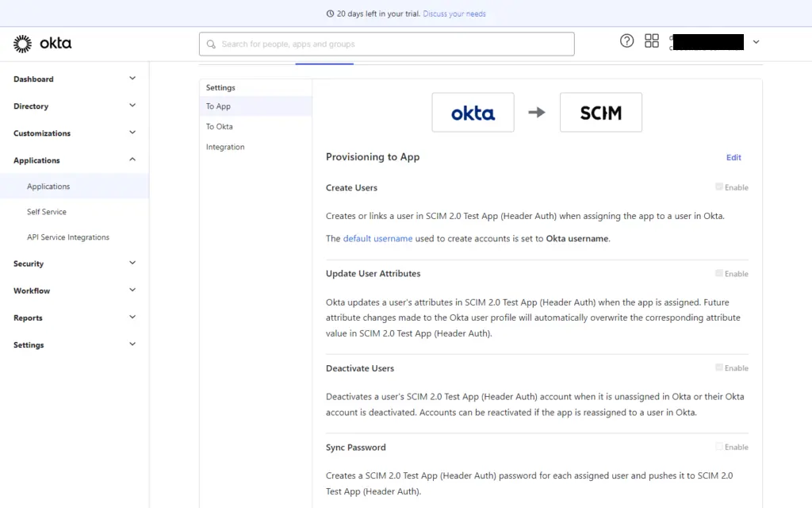Open the Integration settings tab

click(224, 147)
